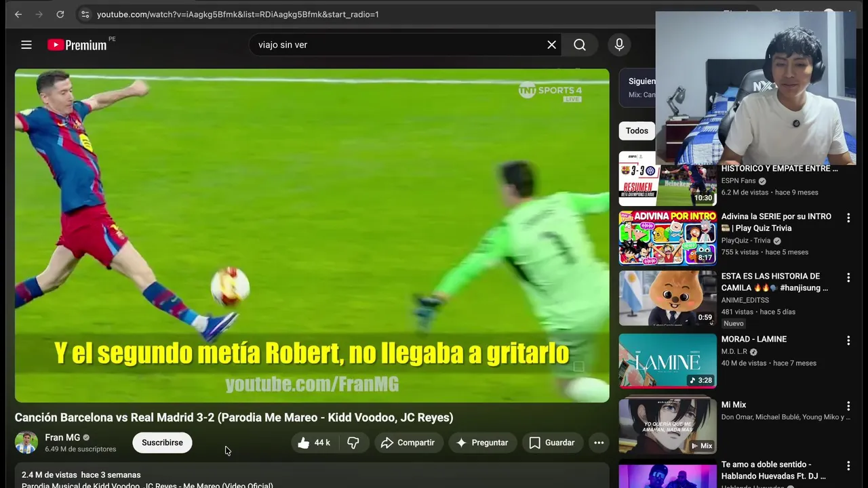
Task: Dislike the video with thumbs down
Action: (353, 443)
